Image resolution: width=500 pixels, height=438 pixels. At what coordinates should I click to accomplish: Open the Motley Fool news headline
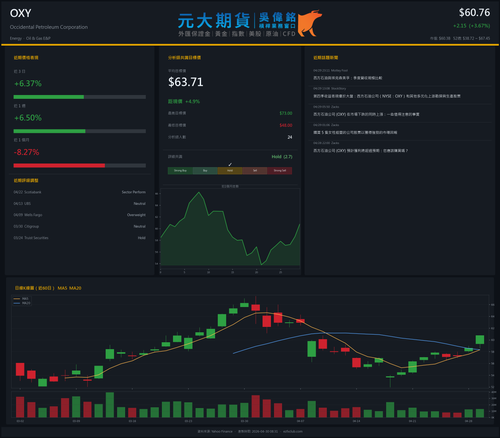347,78
